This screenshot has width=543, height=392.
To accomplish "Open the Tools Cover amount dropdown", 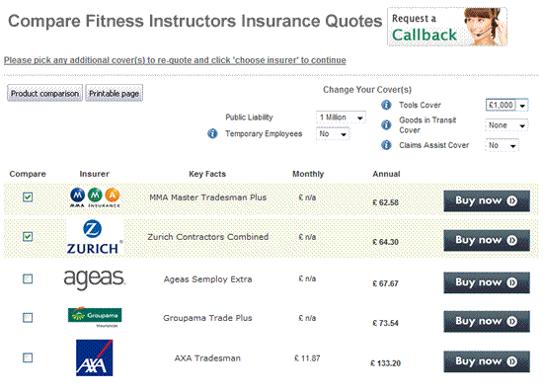I will [x=506, y=105].
